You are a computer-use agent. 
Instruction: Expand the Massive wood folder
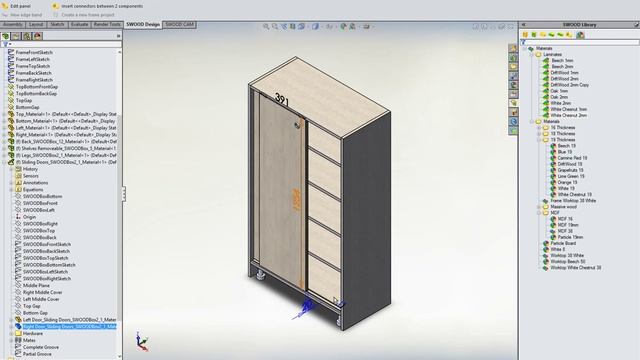tap(539, 207)
